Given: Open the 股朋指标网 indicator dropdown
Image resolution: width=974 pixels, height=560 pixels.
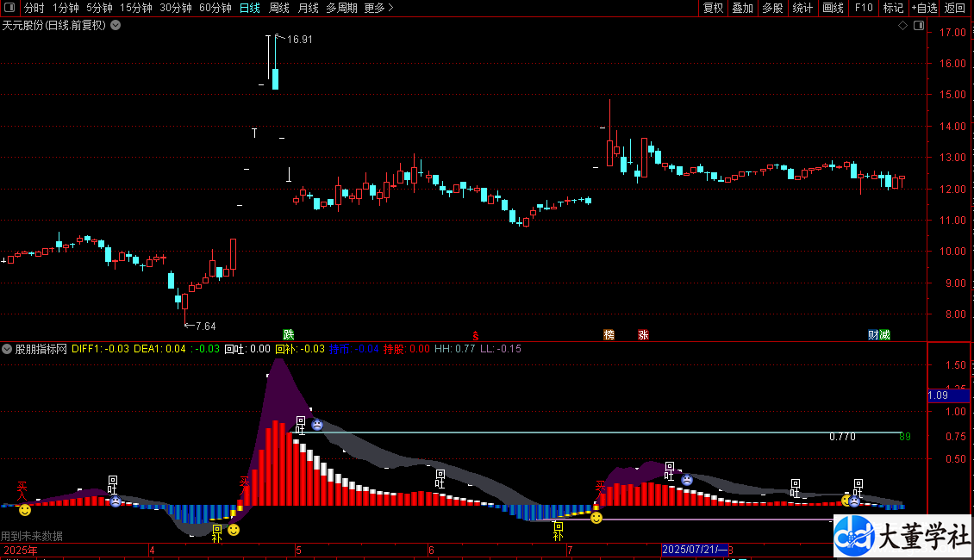Looking at the screenshot, I should pos(8,349).
